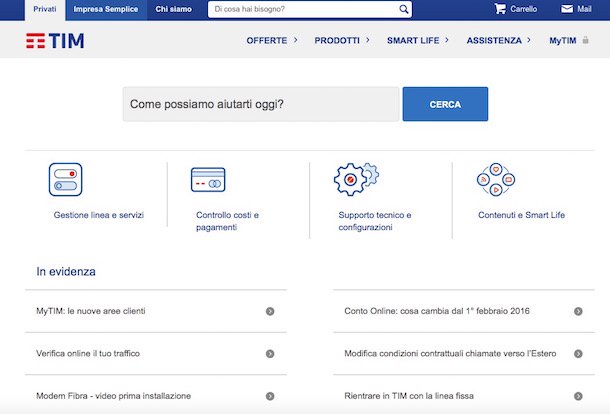Viewport: 610px width, 414px height.
Task: Open the Chi siamo tab
Action: pyautogui.click(x=174, y=10)
